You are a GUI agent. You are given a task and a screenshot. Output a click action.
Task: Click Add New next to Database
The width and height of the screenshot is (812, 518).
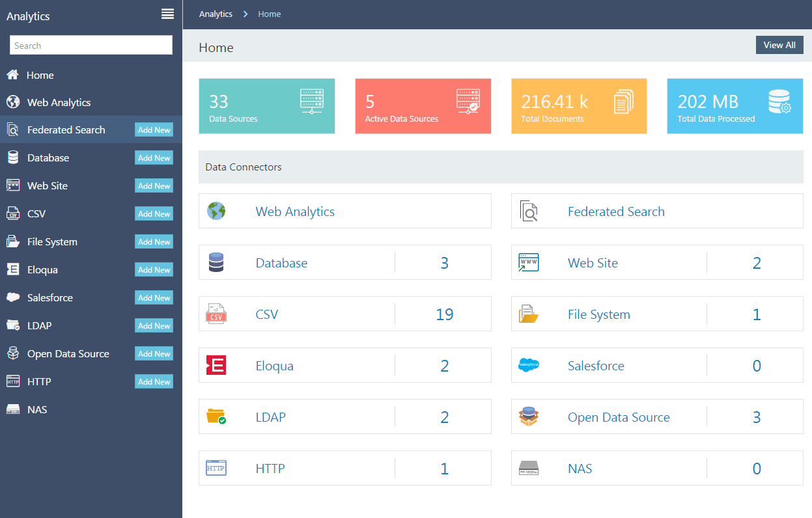click(154, 157)
